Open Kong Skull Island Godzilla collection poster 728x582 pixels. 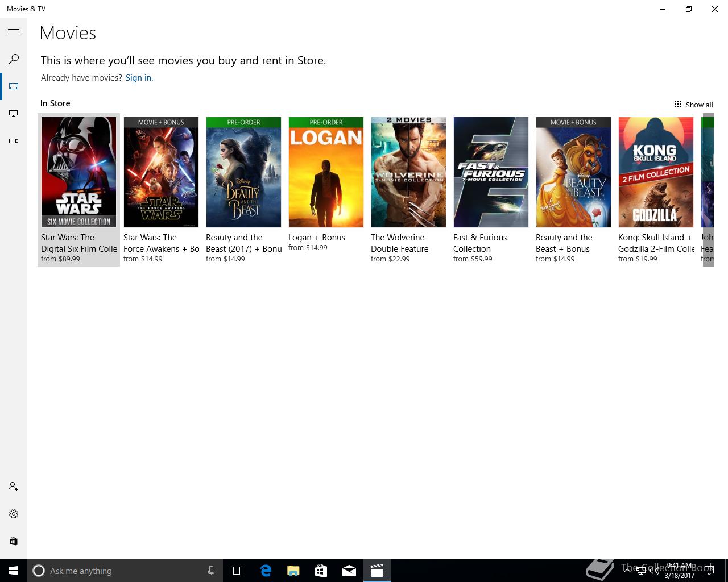(656, 172)
